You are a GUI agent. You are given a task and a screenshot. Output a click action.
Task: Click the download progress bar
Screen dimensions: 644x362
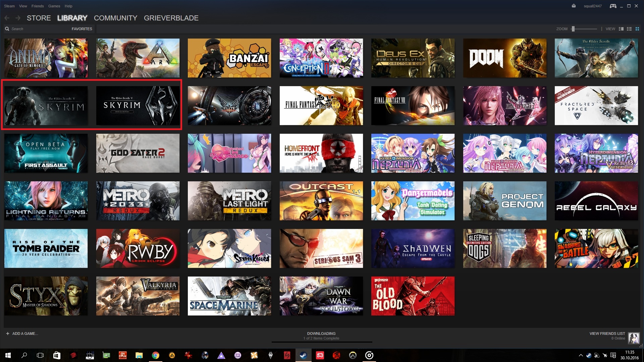coord(322,342)
